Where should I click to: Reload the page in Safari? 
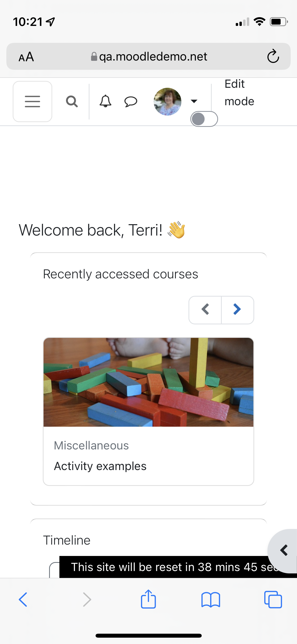click(x=273, y=56)
